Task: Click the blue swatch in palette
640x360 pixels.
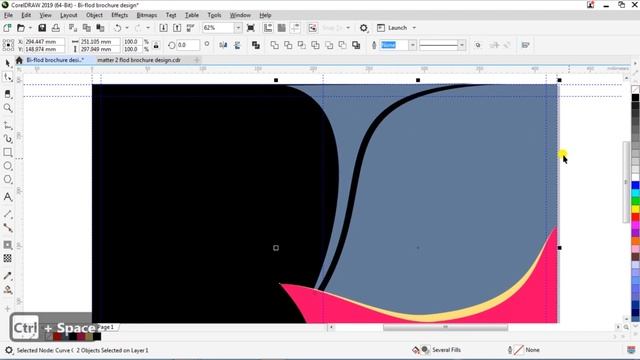Action: coord(636,186)
